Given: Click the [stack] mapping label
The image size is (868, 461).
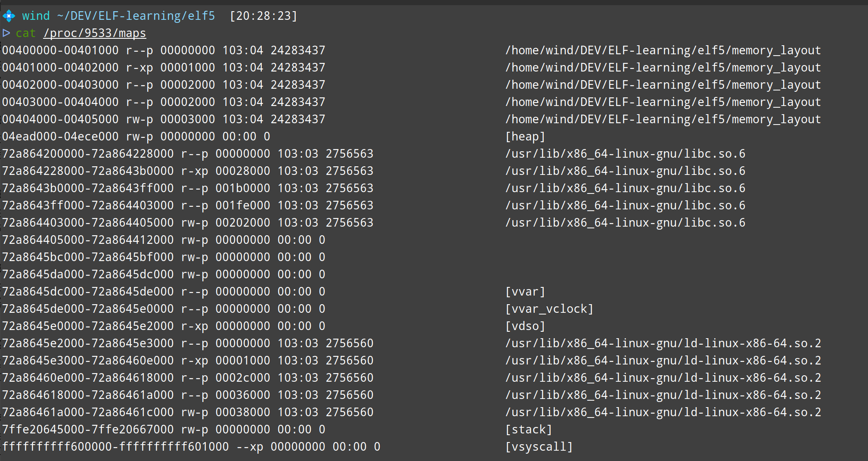Looking at the screenshot, I should pyautogui.click(x=528, y=430).
